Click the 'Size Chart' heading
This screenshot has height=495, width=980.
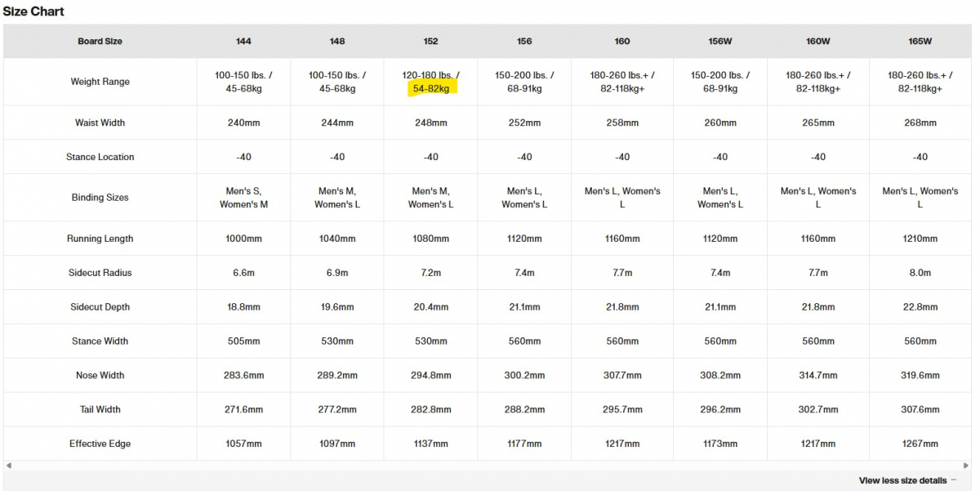coord(33,11)
